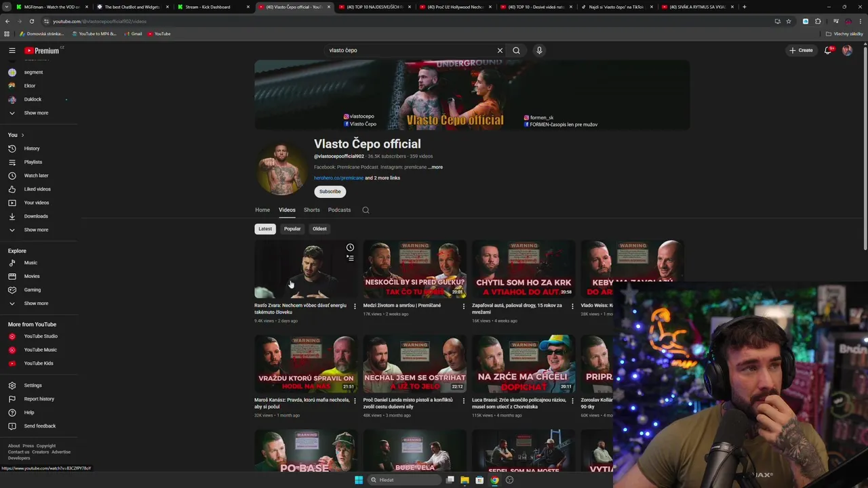Open the Windows Start menu
The image size is (868, 488).
359,480
